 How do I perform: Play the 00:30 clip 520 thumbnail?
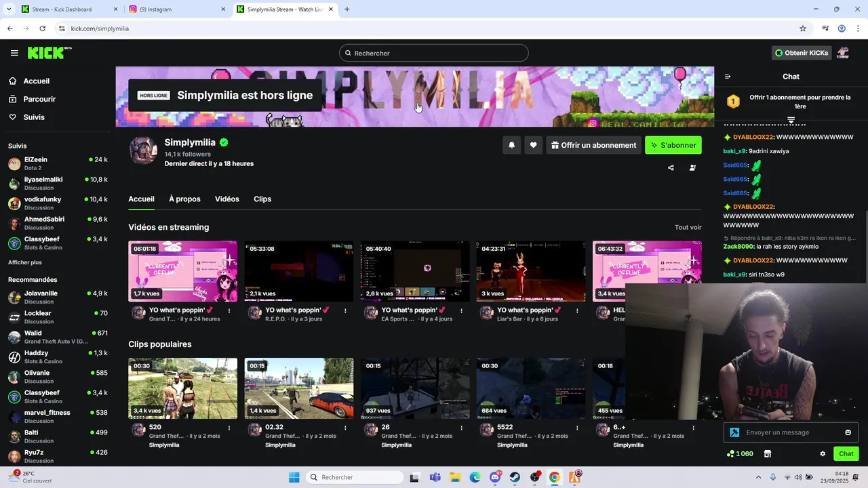tap(183, 388)
